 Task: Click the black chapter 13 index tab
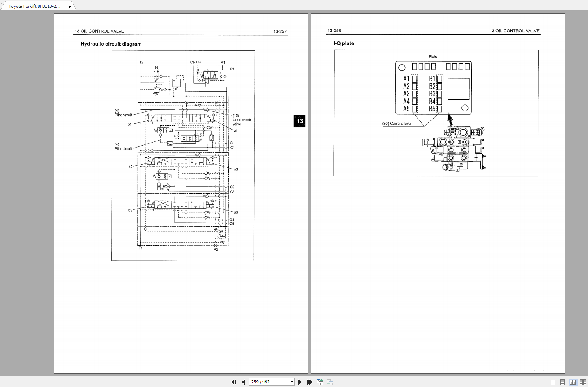pyautogui.click(x=300, y=121)
